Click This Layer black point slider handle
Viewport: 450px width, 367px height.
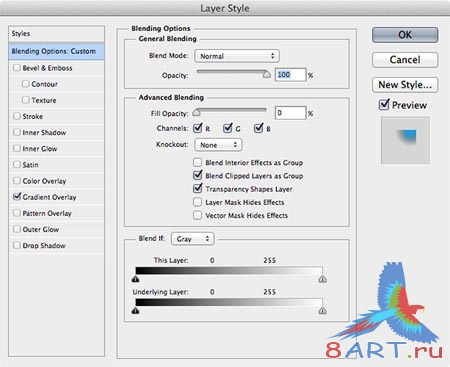click(135, 279)
